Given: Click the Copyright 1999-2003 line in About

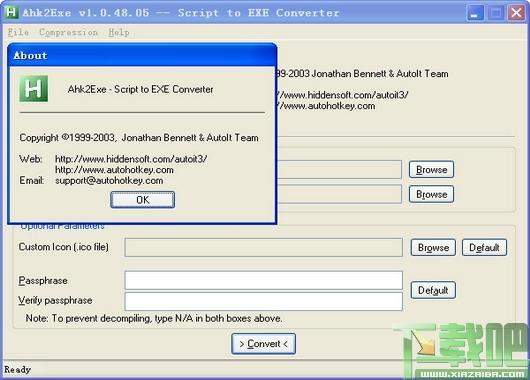Looking at the screenshot, I should click(x=139, y=138).
